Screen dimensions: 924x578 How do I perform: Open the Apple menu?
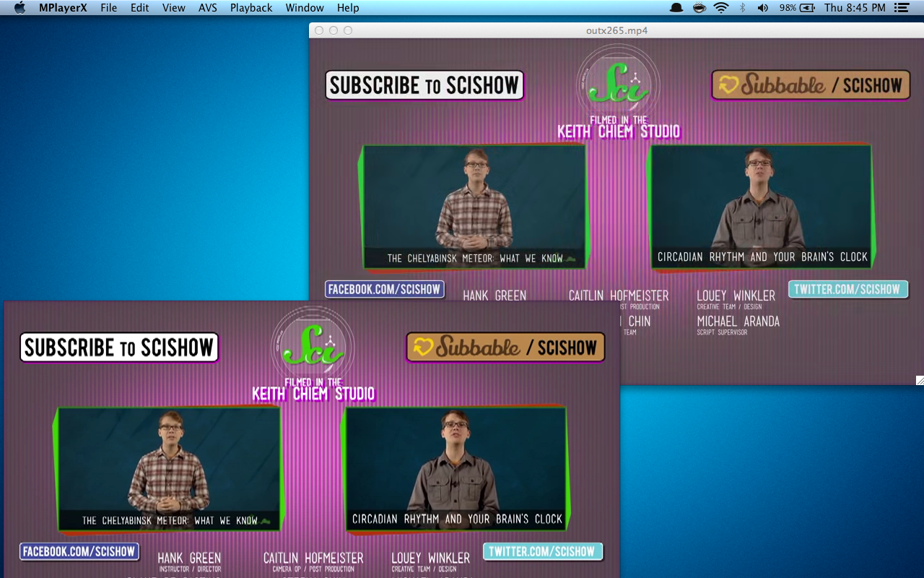[x=19, y=8]
